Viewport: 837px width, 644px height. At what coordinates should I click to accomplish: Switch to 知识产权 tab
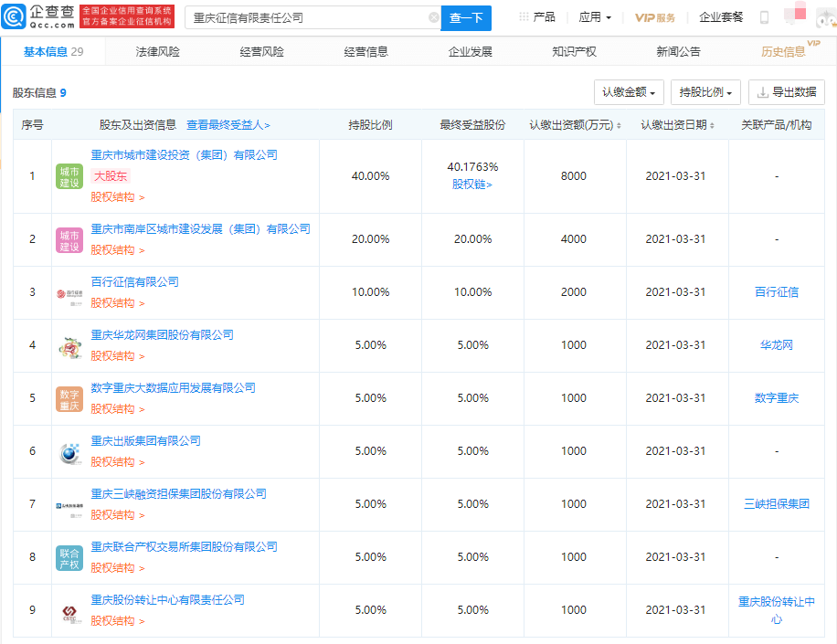(x=575, y=52)
